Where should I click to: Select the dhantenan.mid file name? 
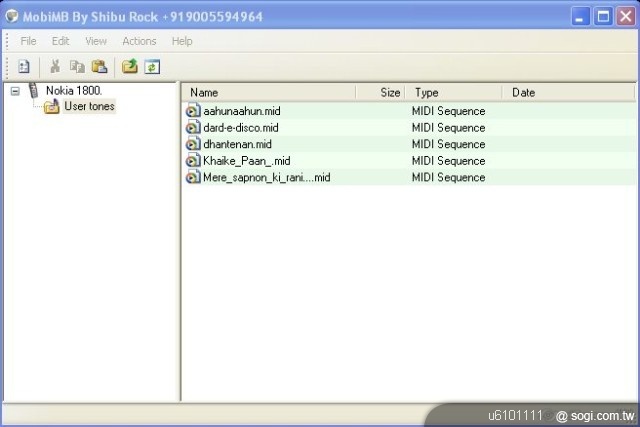[x=237, y=144]
